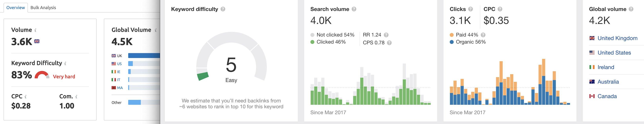The height and width of the screenshot is (124, 644).
Task: Click help icon next to Paid 44%
Action: coord(483,35)
